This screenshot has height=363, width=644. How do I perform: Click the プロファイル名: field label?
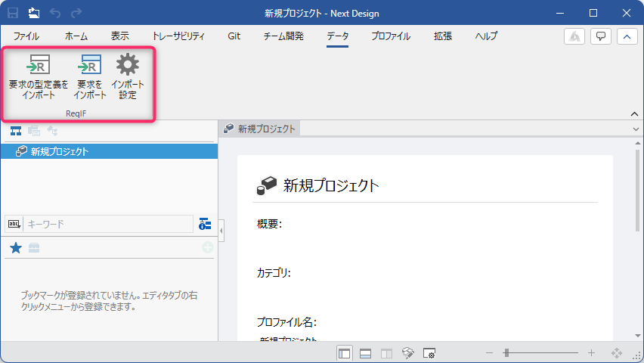286,322
